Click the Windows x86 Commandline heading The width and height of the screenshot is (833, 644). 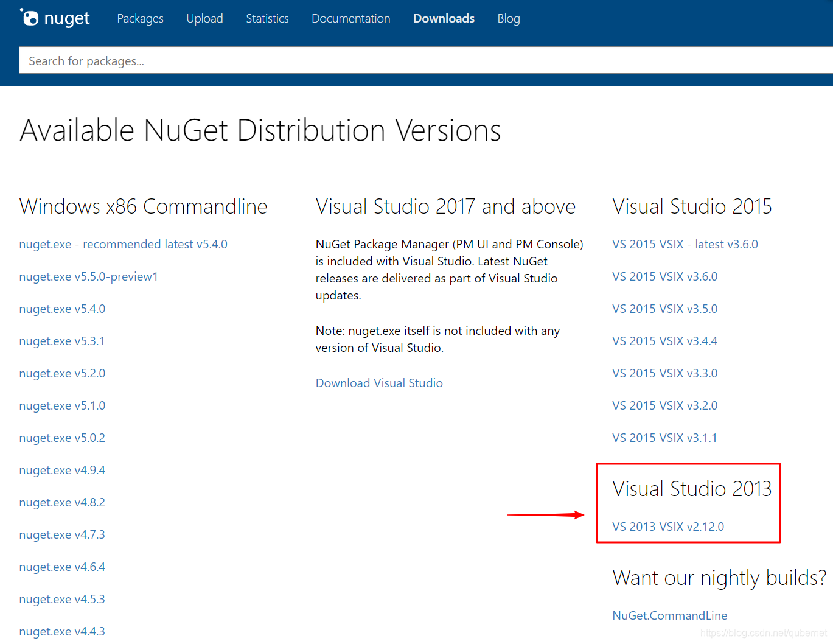144,206
